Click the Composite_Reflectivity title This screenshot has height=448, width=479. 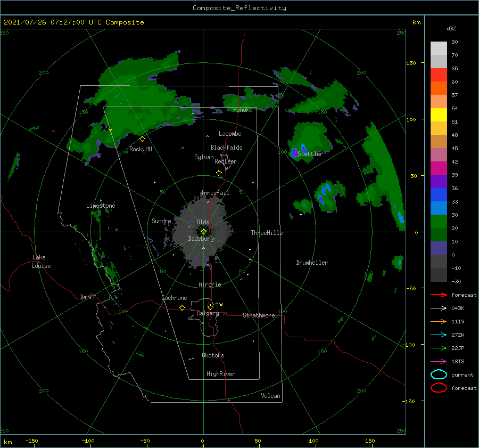pyautogui.click(x=240, y=8)
